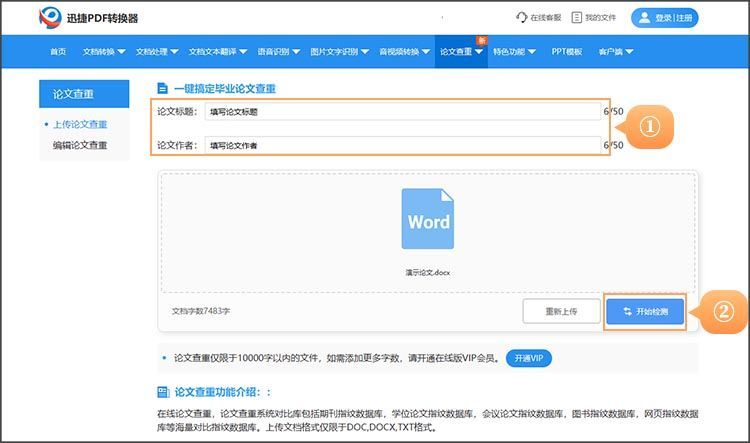750x443 pixels.
Task: Click the 一键搞定毕业论文查重 heading
Action: (225, 89)
